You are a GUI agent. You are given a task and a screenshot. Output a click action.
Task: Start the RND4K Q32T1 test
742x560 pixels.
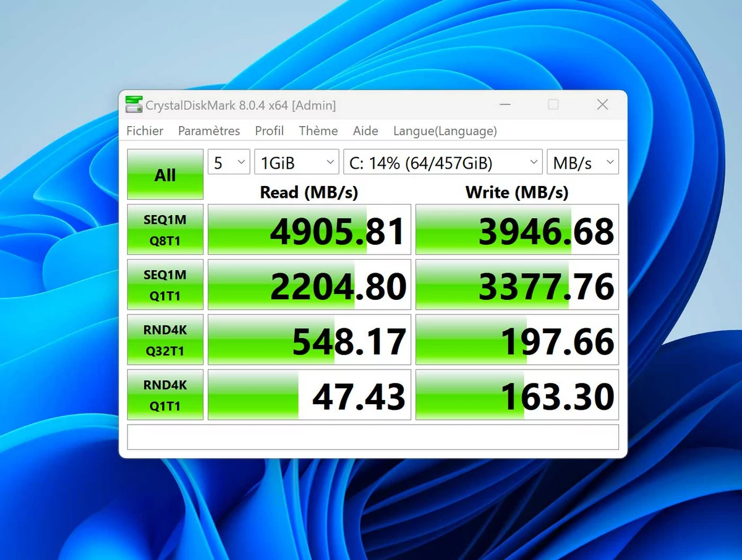pyautogui.click(x=165, y=340)
